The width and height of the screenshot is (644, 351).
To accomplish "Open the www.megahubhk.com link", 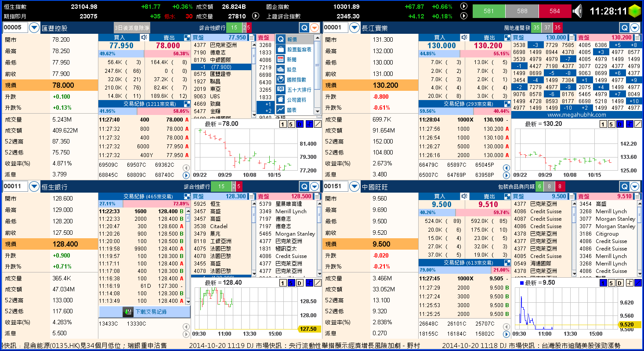I will click(x=577, y=115).
